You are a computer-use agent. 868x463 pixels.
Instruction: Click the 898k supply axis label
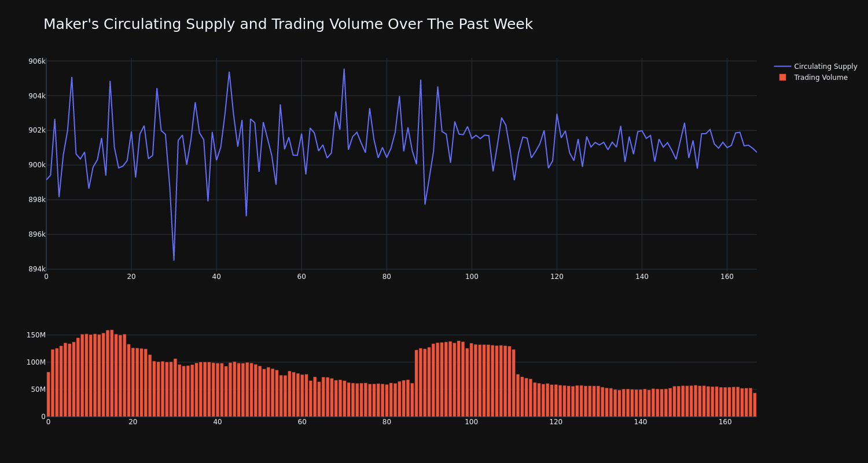click(x=37, y=200)
